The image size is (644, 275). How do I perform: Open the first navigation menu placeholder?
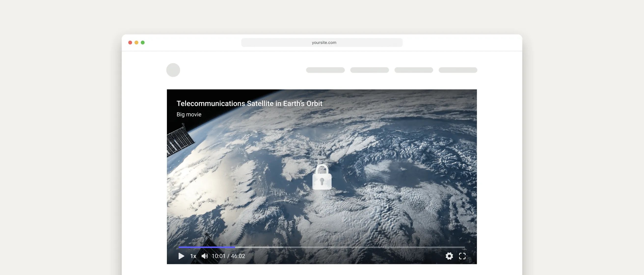click(325, 70)
